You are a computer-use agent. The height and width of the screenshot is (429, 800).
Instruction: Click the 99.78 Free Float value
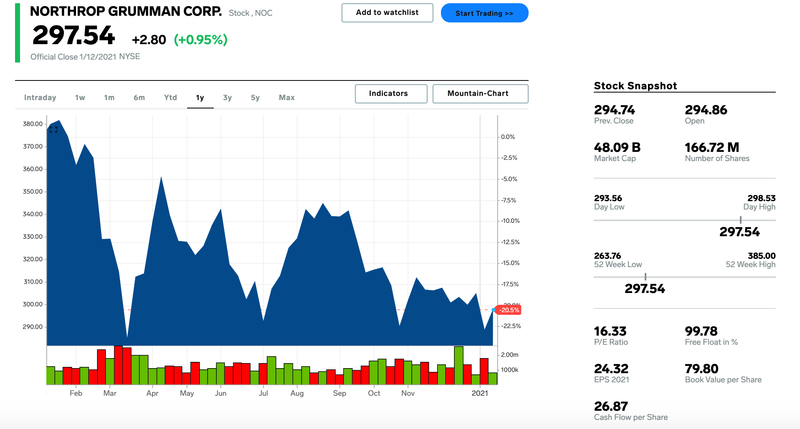point(701,331)
